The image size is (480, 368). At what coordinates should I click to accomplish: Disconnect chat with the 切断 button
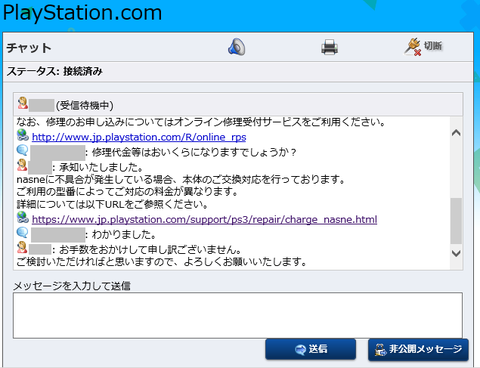click(x=423, y=47)
